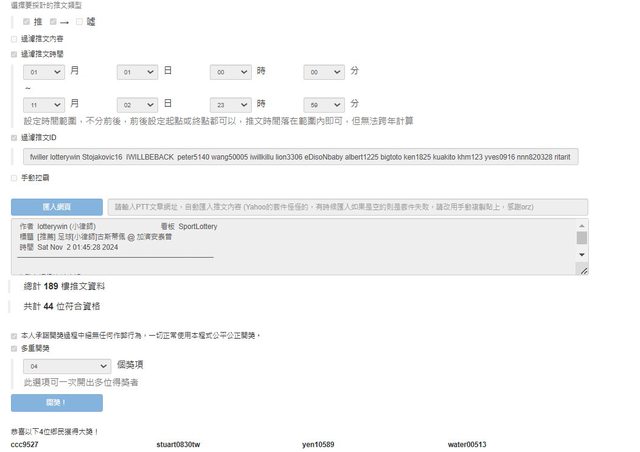This screenshot has height=452, width=640.
Task: Toggle the 過濾推文ID checkbox
Action: (x=14, y=137)
